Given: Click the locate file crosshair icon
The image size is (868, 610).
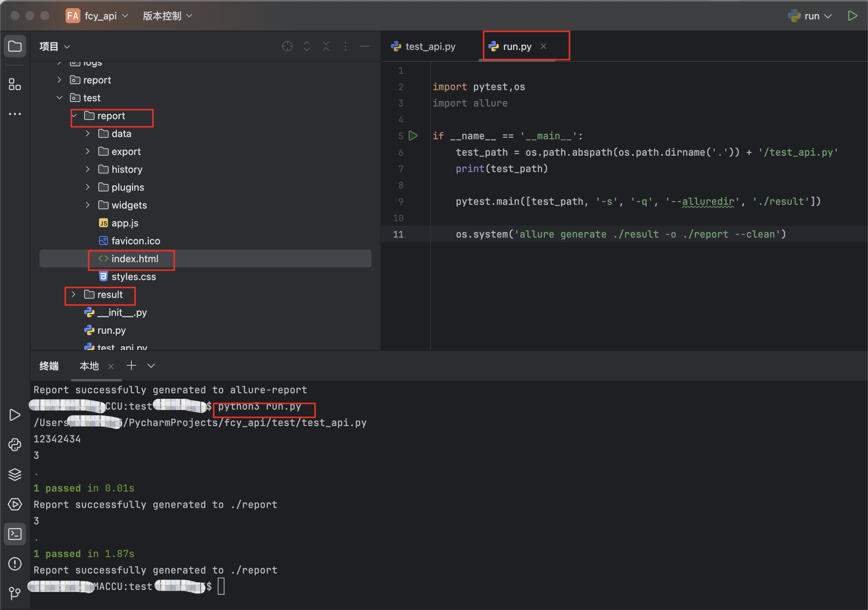Looking at the screenshot, I should point(287,46).
